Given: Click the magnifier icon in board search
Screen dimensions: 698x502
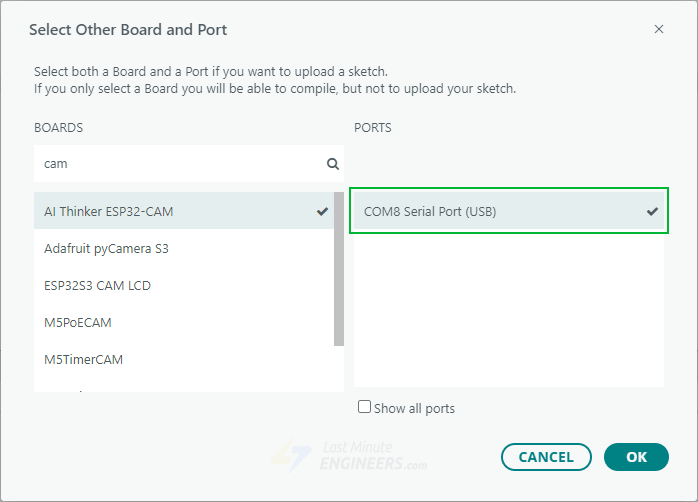Looking at the screenshot, I should pyautogui.click(x=333, y=164).
